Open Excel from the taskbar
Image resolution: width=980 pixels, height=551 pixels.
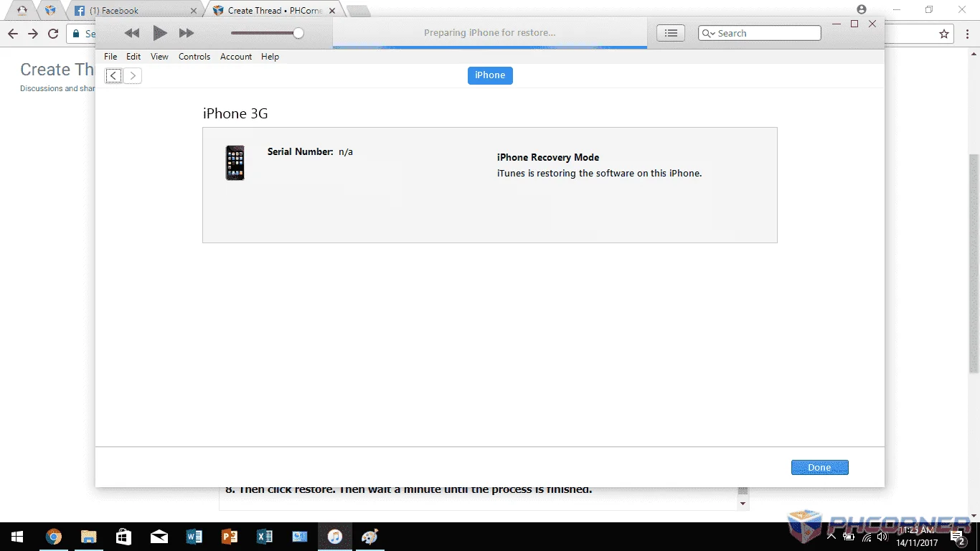click(264, 537)
